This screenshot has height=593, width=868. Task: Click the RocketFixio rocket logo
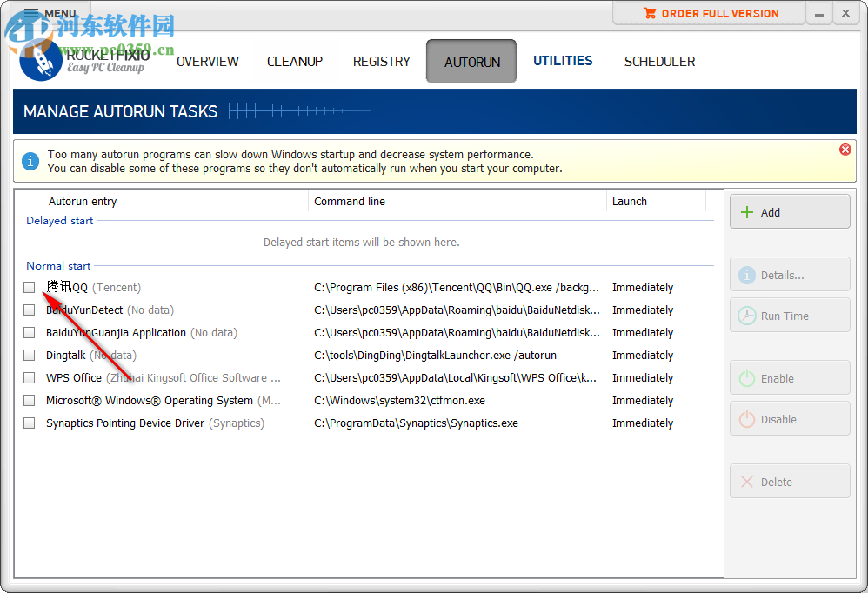pyautogui.click(x=40, y=60)
